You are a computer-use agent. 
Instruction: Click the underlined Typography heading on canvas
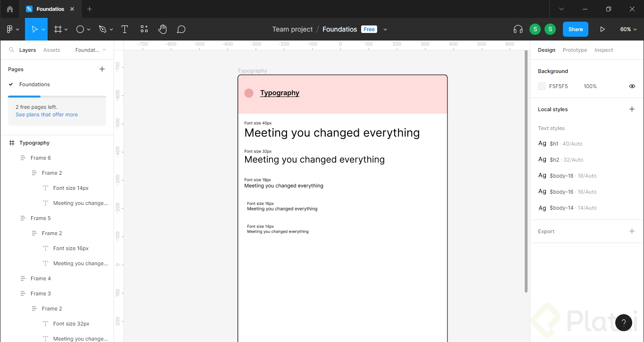[x=280, y=93]
